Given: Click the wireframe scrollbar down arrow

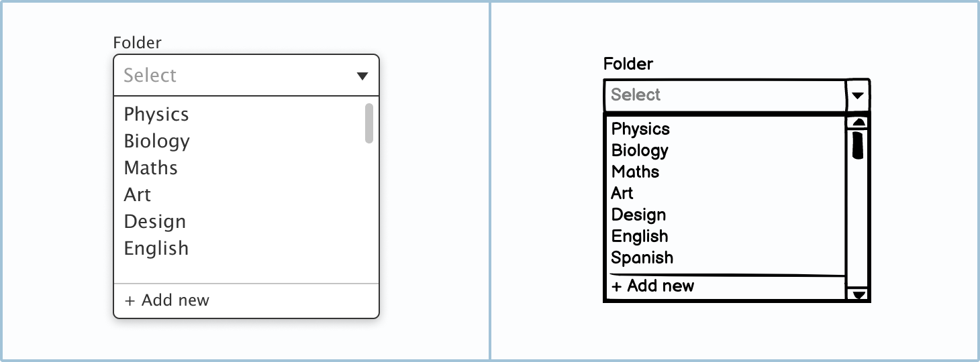Looking at the screenshot, I should [x=858, y=294].
